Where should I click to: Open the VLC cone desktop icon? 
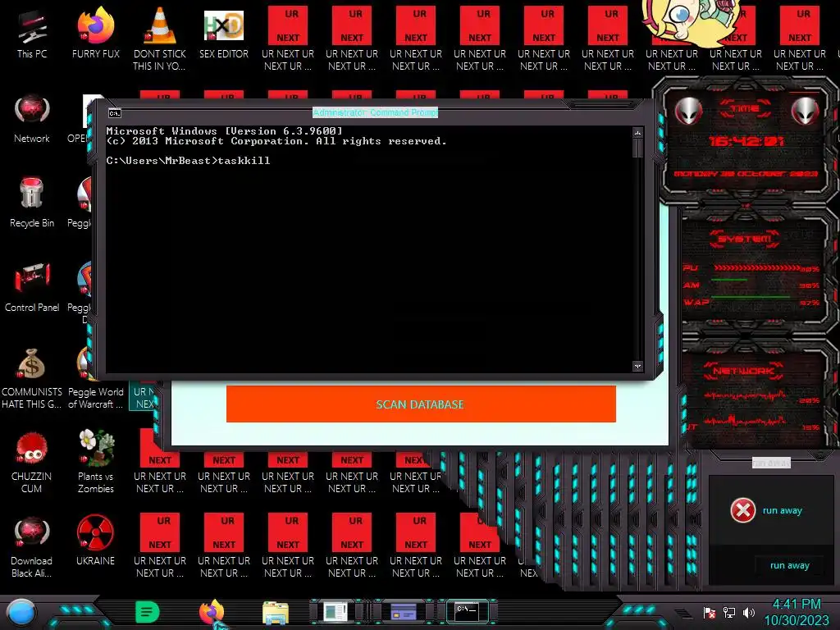pos(160,38)
